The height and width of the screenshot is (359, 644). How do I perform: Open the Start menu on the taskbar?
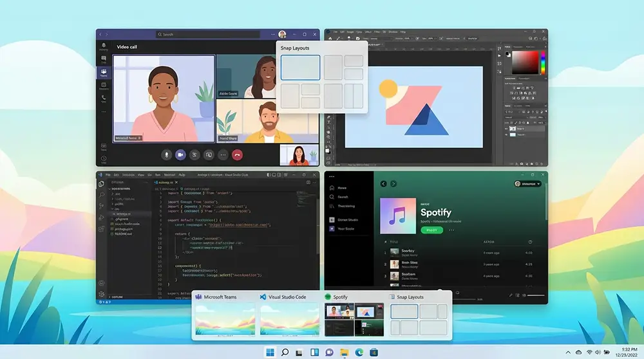coord(270,353)
